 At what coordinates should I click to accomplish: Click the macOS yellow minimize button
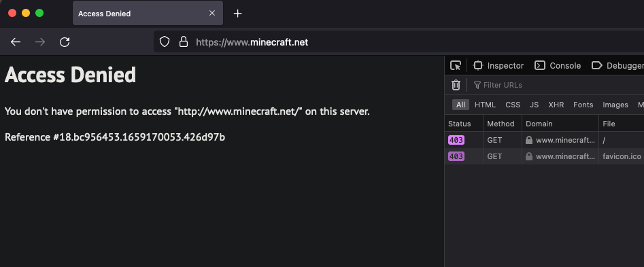pyautogui.click(x=26, y=13)
